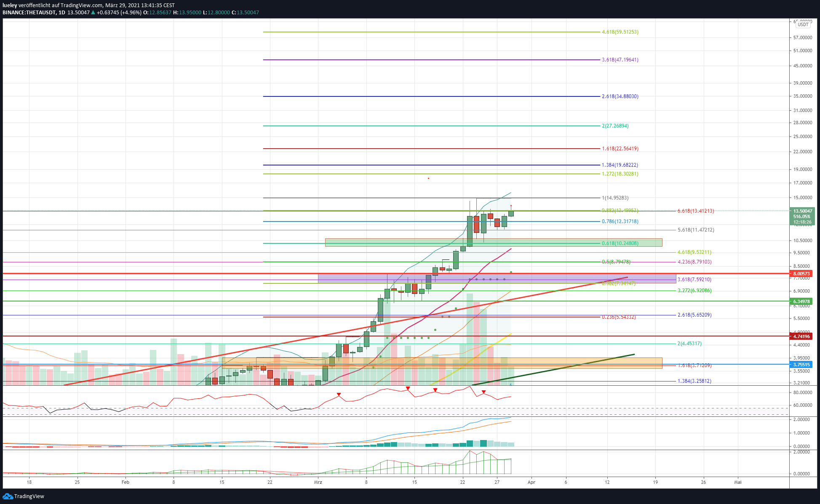Click the 4.618(59.51253) Fibonacci label
820x504 pixels.
click(x=620, y=32)
